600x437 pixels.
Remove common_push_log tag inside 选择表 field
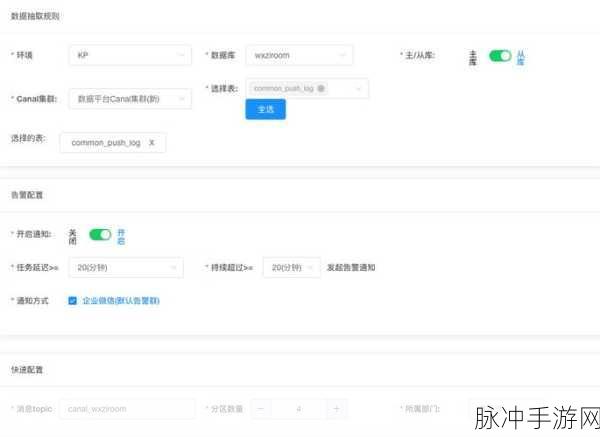321,88
